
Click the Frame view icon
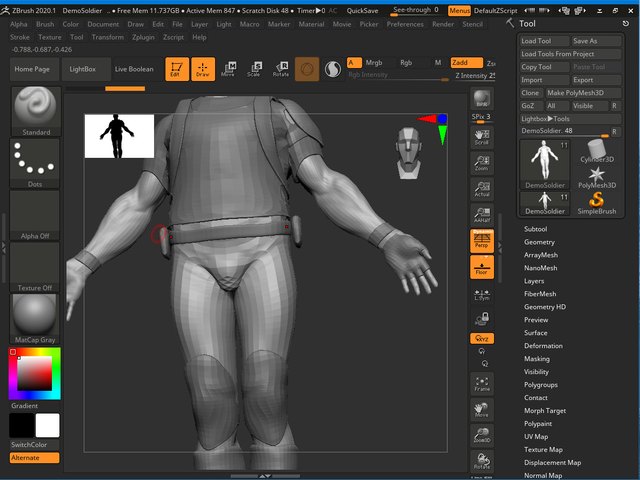[x=482, y=384]
